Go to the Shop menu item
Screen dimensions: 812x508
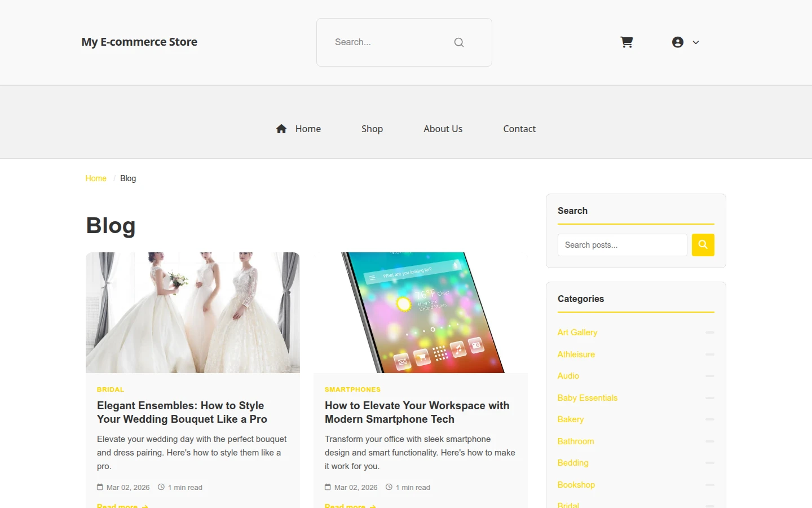click(372, 129)
